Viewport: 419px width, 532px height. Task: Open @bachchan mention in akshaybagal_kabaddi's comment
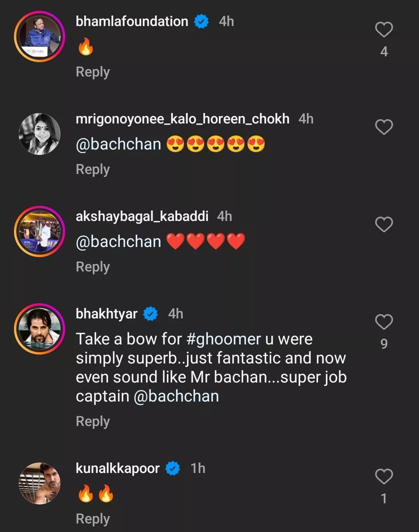pyautogui.click(x=118, y=242)
